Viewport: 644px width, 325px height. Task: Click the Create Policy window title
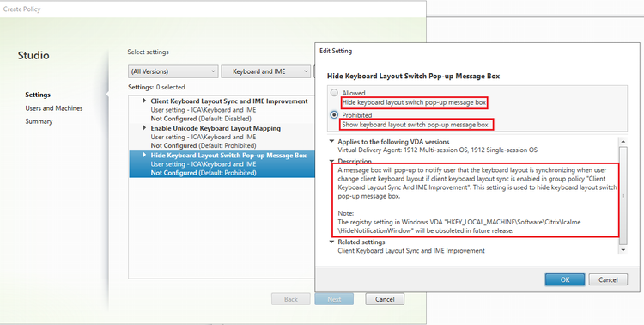coord(21,9)
